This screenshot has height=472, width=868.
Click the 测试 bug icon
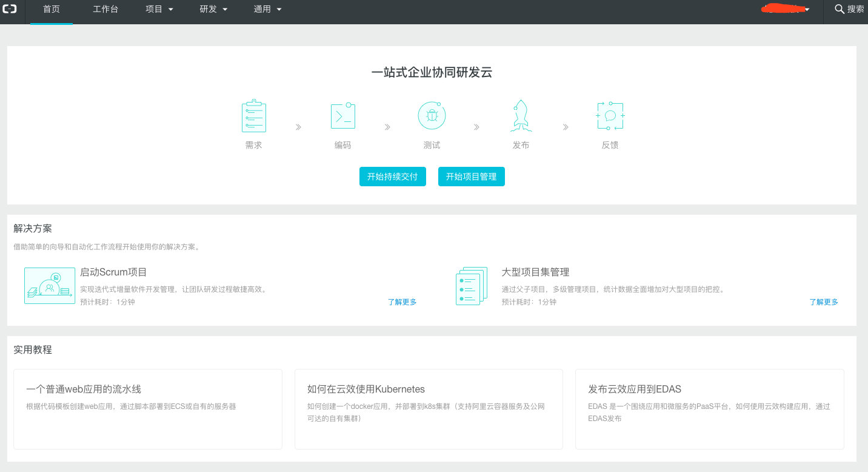pos(432,115)
